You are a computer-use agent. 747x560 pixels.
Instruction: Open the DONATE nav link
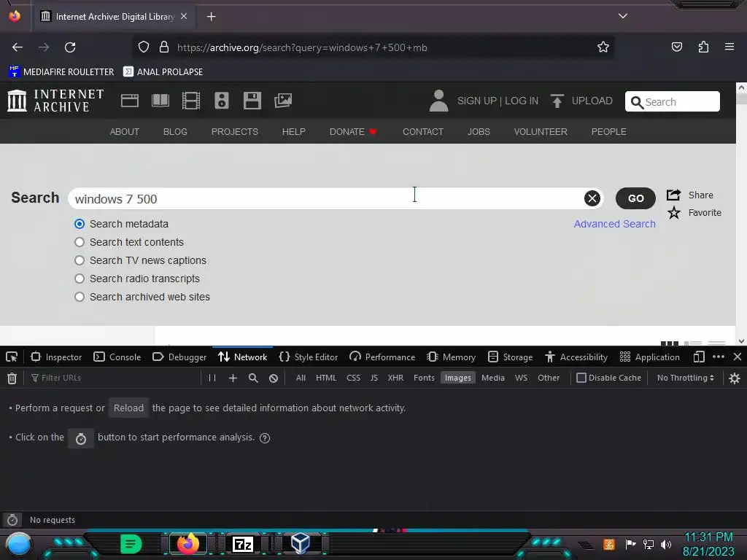[353, 132]
